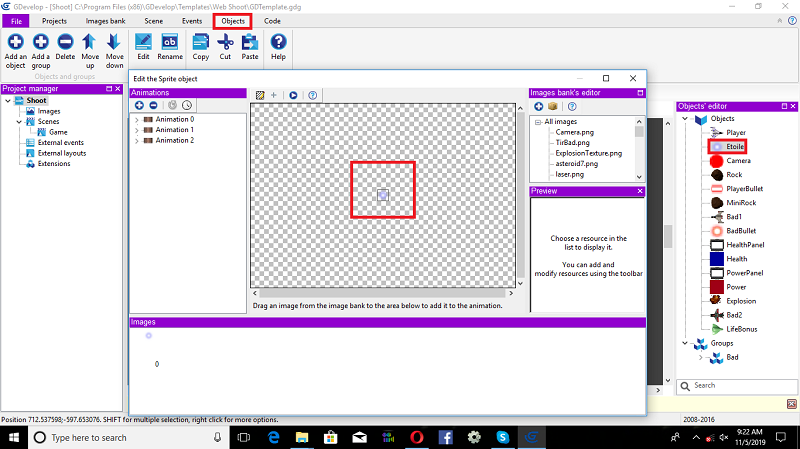The height and width of the screenshot is (449, 800).
Task: Click the loop animation icon in Animations toolbar
Action: (x=172, y=105)
